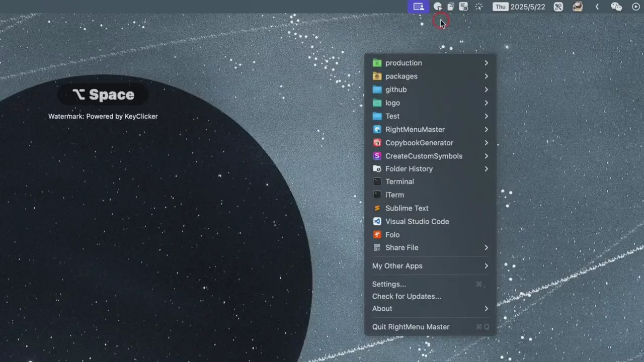This screenshot has height=362, width=644.
Task: Expand the logo submenu arrow
Action: [486, 103]
